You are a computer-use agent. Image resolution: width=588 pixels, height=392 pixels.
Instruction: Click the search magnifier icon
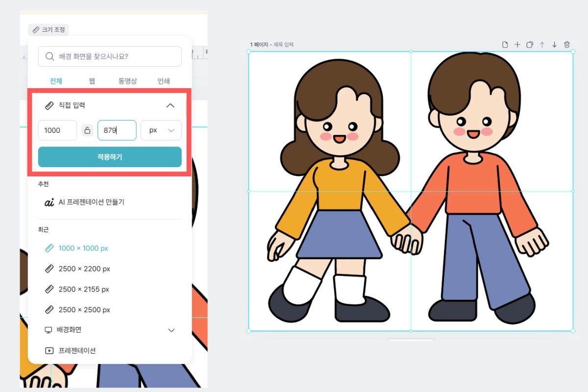click(x=49, y=56)
